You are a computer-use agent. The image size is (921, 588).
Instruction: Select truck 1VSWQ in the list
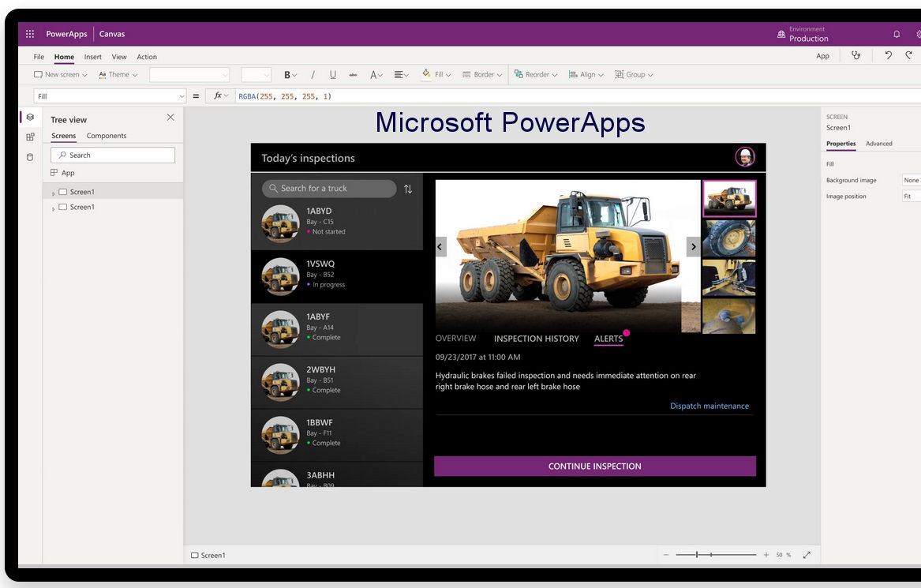[x=337, y=277]
